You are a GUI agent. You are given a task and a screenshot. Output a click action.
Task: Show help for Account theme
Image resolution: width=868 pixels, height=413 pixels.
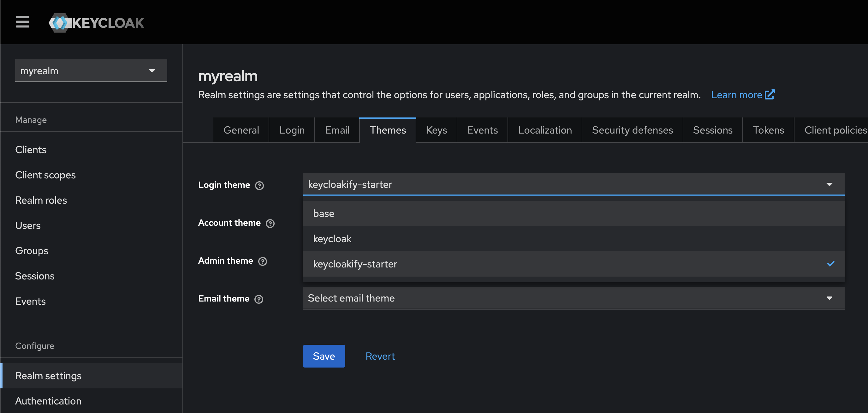[x=270, y=224]
